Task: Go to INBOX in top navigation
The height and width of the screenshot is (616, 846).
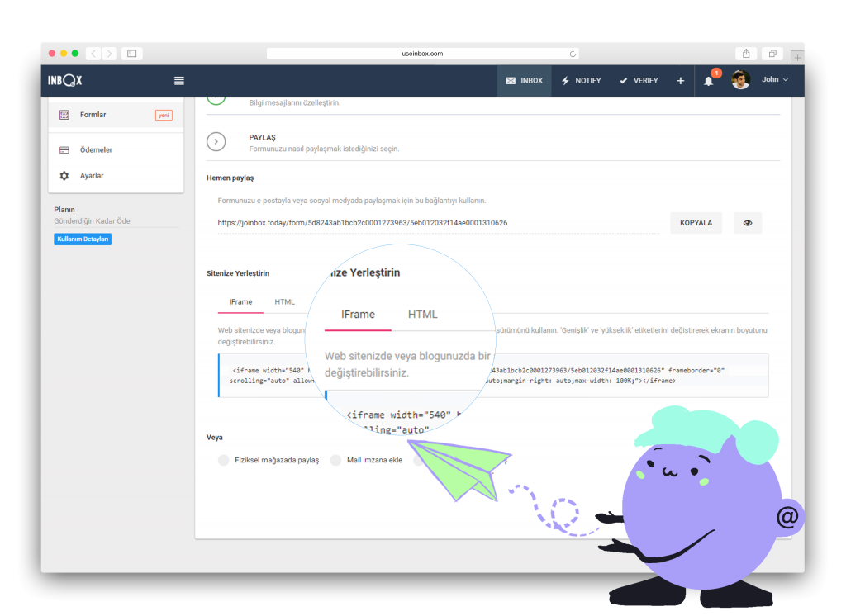Action: (x=524, y=81)
